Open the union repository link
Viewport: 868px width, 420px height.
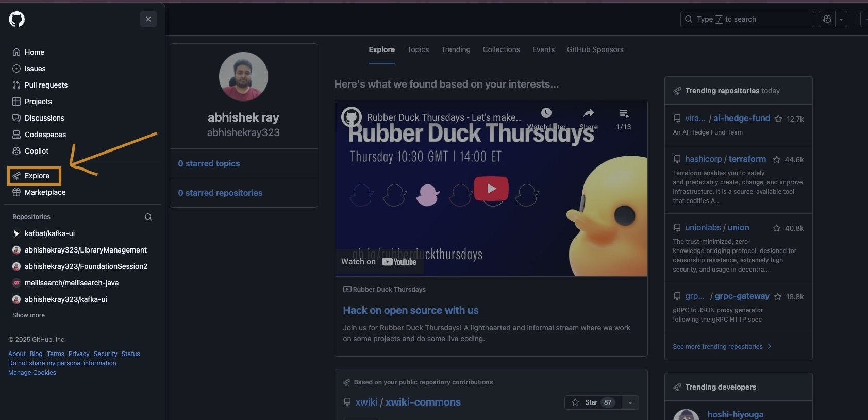point(739,227)
